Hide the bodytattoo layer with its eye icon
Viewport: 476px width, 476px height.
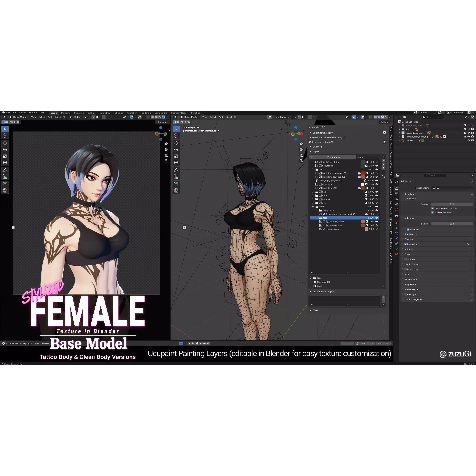[377, 166]
